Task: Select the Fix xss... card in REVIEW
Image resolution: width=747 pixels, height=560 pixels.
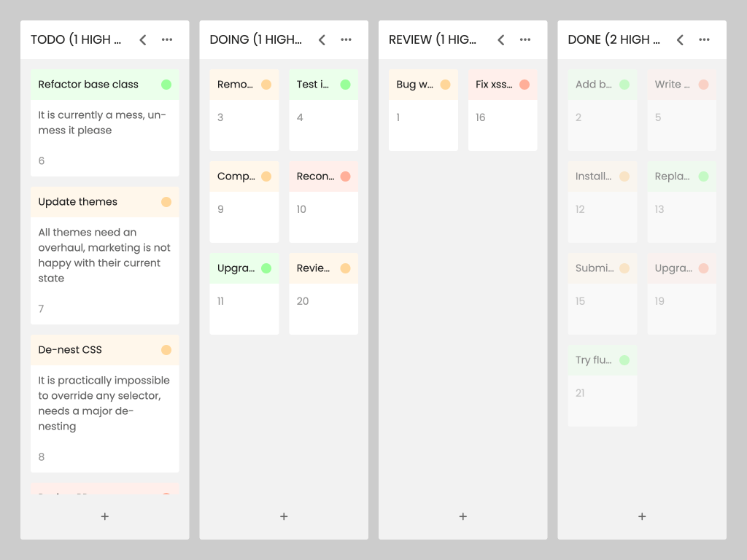Action: (503, 110)
